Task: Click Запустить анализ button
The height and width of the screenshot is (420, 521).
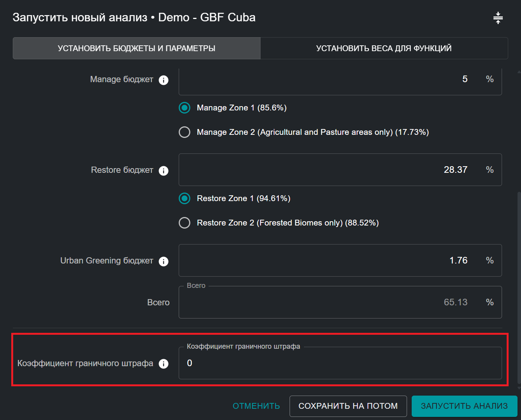Action: pyautogui.click(x=464, y=406)
